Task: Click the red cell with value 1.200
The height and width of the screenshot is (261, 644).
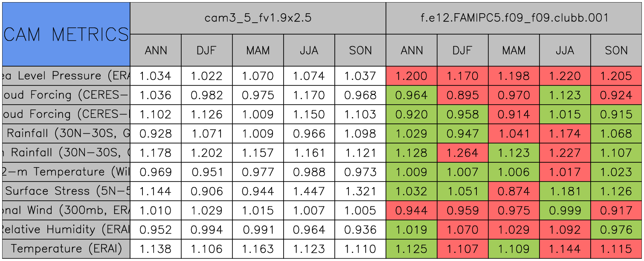Action: 411,76
